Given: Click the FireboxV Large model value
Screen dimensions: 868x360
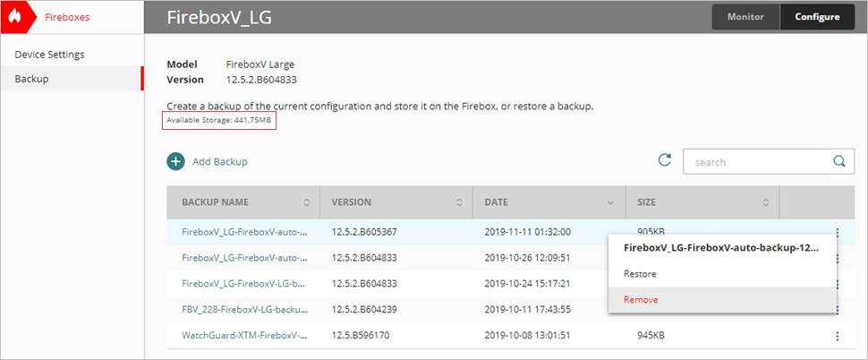Looking at the screenshot, I should (260, 64).
